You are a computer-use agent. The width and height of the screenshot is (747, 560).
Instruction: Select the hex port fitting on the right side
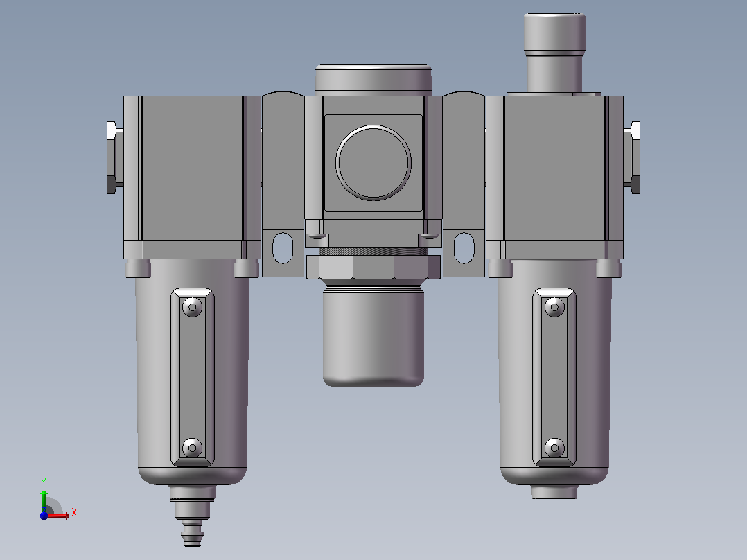[x=632, y=158]
